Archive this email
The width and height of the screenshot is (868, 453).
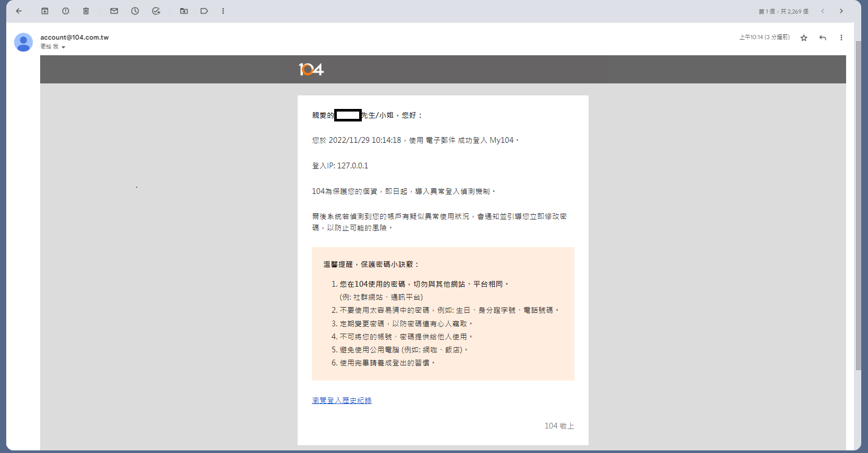point(45,11)
